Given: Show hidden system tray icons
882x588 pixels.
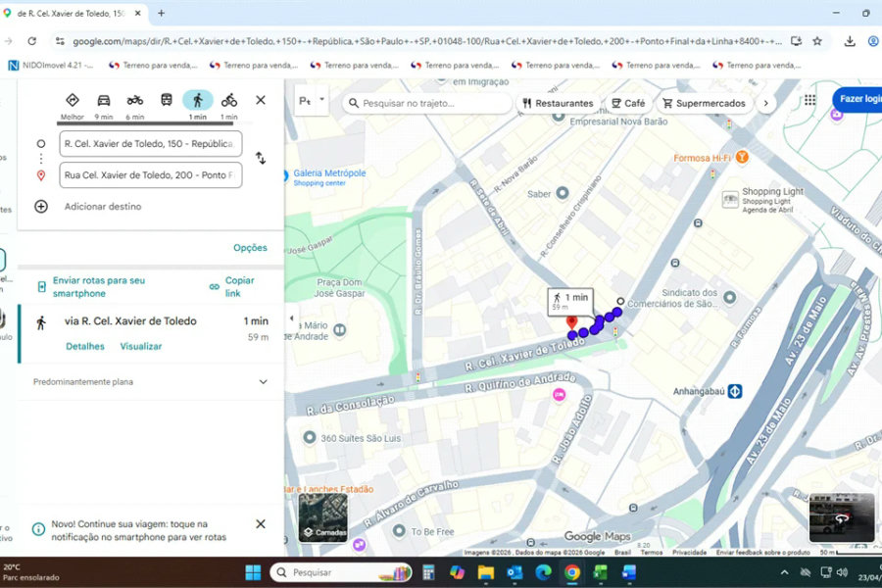Looking at the screenshot, I should click(784, 572).
